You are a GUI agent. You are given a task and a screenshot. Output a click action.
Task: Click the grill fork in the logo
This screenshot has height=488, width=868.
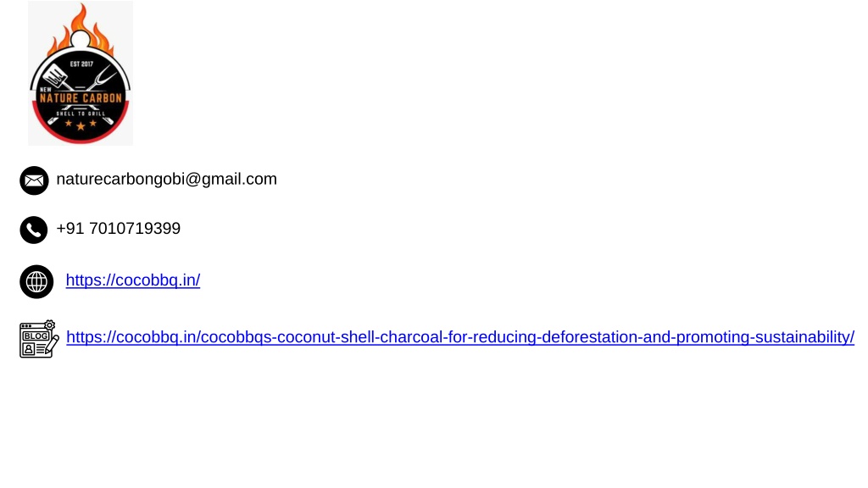coord(104,76)
